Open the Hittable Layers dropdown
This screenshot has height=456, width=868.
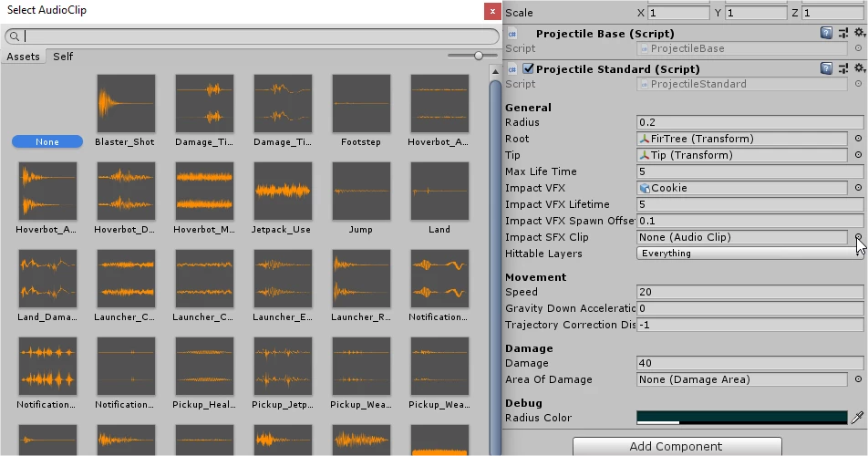point(750,254)
